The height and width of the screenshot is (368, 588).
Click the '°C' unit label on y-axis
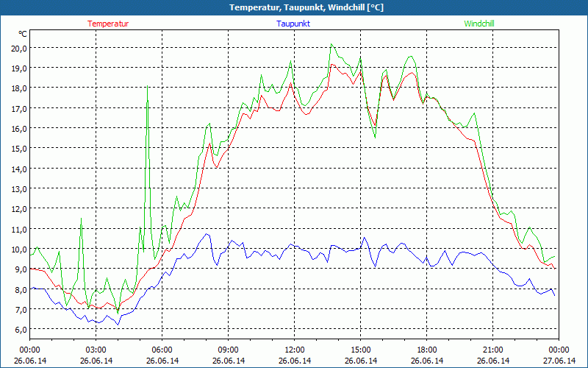[23, 34]
